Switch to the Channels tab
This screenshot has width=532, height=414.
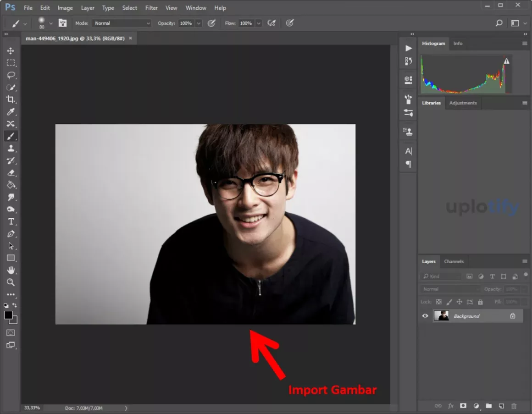(x=454, y=261)
